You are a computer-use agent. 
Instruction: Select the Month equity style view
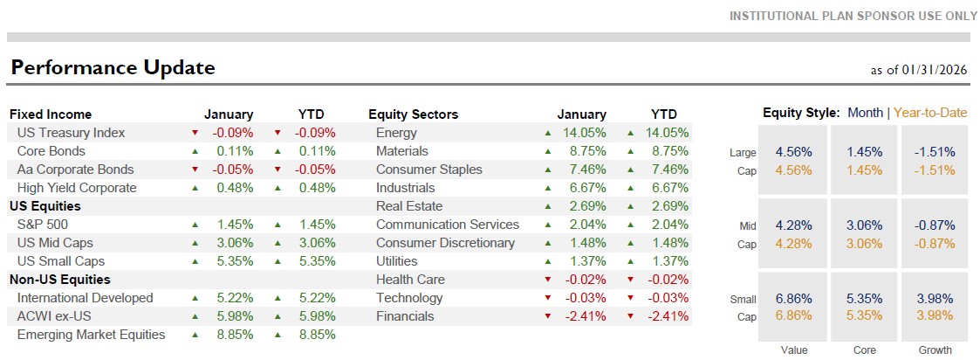pyautogui.click(x=865, y=113)
